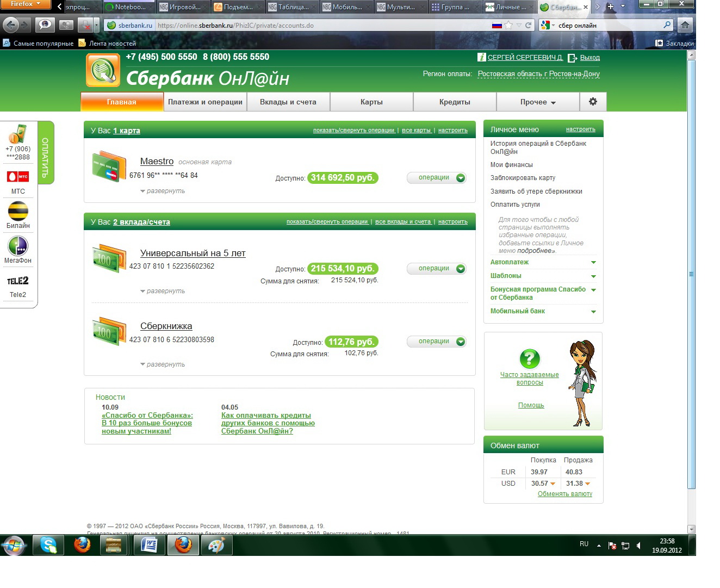Select the МТС operator icon
The width and height of the screenshot is (720, 588).
click(x=18, y=177)
